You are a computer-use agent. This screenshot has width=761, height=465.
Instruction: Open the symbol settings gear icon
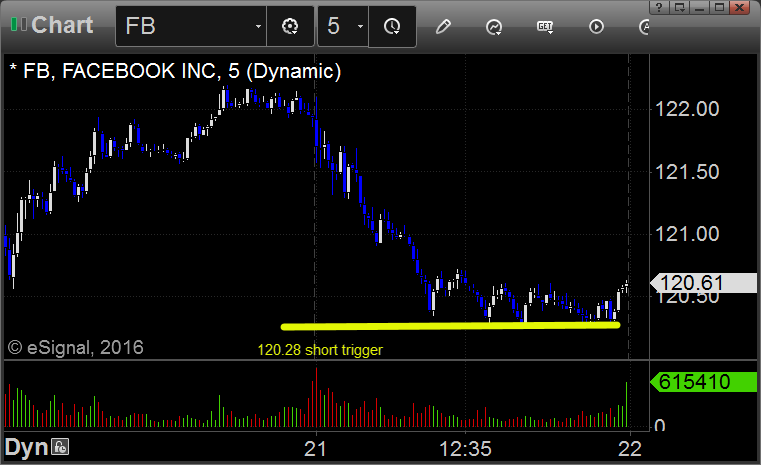pyautogui.click(x=290, y=26)
